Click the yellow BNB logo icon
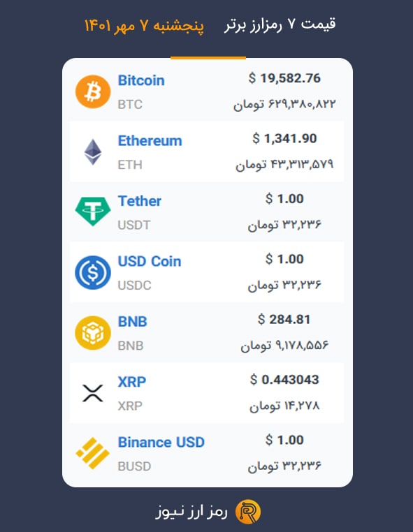 [93, 333]
